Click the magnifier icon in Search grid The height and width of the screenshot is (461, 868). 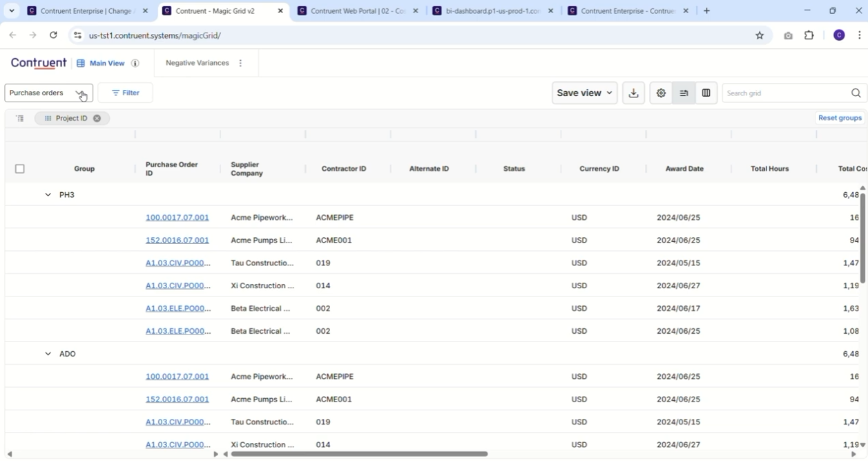856,93
